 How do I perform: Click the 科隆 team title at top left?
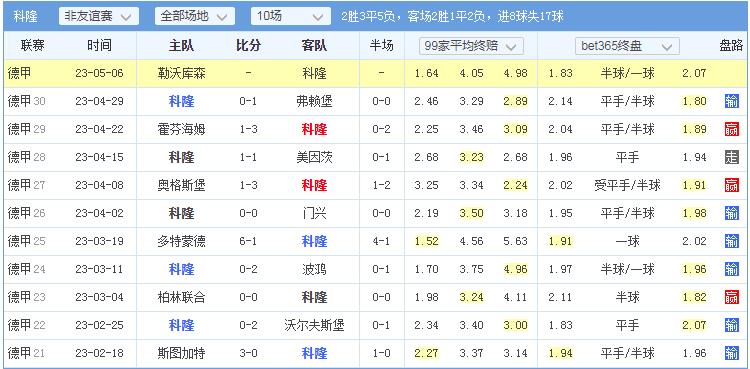(x=26, y=16)
